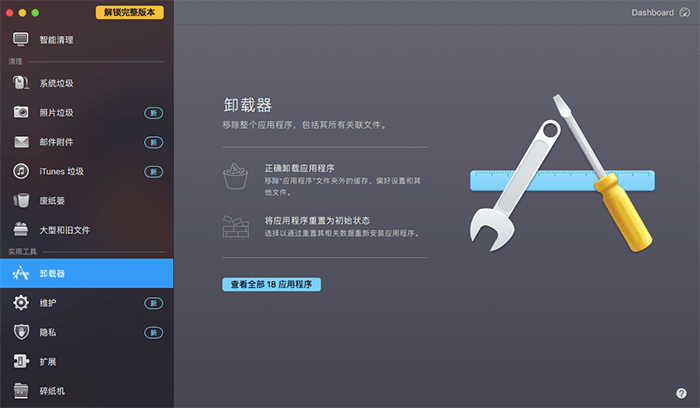
Task: Click the 新 badge next to 维护
Action: tap(154, 304)
